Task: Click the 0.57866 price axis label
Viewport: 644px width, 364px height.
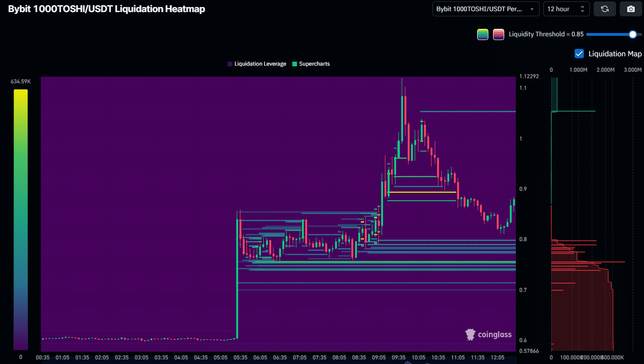Action: coord(529,351)
